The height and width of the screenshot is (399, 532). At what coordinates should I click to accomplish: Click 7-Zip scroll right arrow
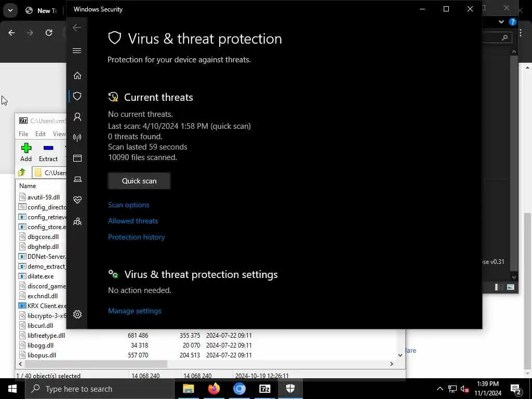click(391, 364)
